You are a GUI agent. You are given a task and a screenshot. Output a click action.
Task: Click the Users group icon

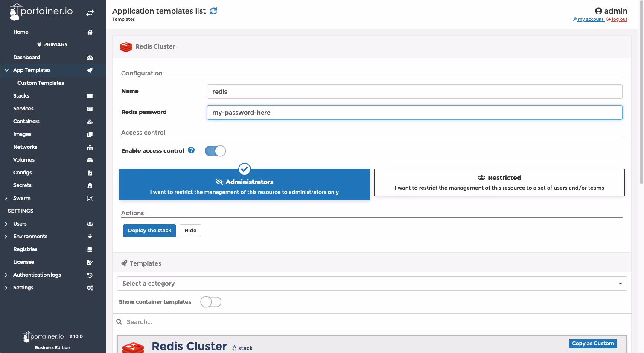90,224
